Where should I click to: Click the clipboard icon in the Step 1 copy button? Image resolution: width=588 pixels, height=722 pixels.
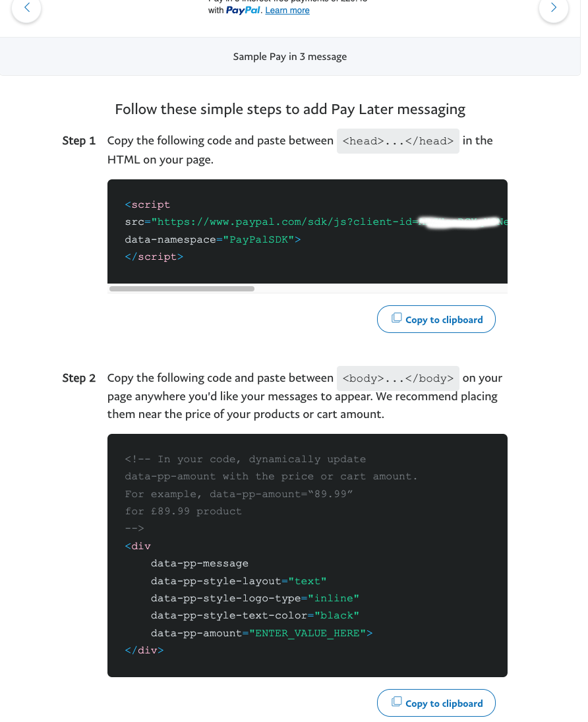(x=396, y=318)
